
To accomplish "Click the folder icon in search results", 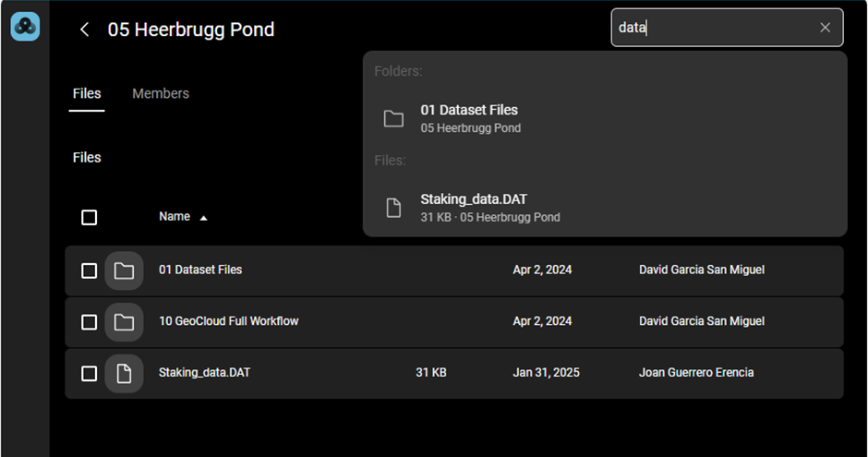I will [394, 118].
